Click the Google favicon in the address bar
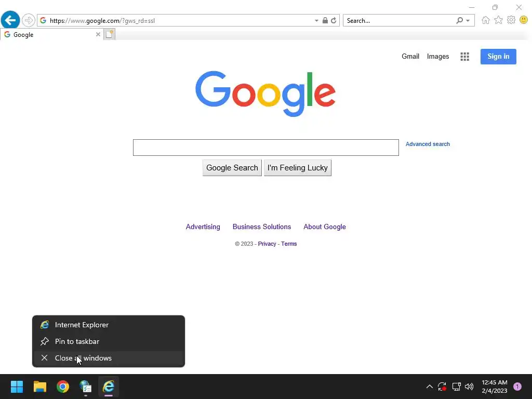532x399 pixels. click(x=43, y=20)
